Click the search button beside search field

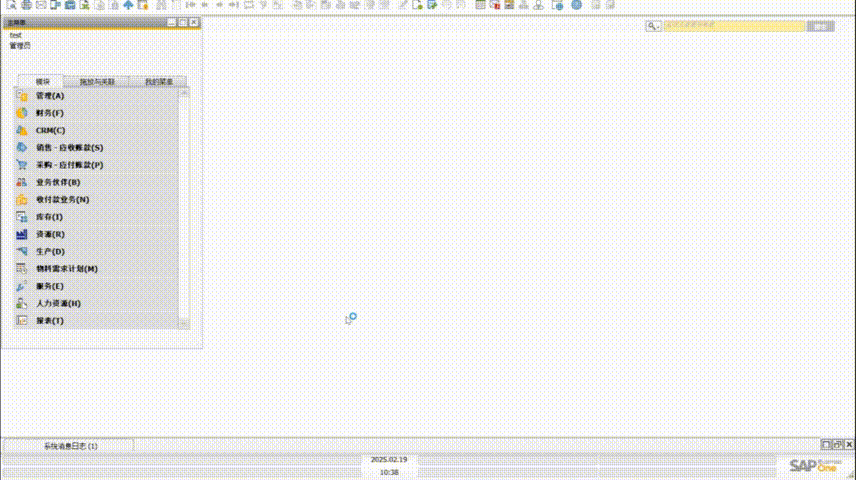(820, 26)
